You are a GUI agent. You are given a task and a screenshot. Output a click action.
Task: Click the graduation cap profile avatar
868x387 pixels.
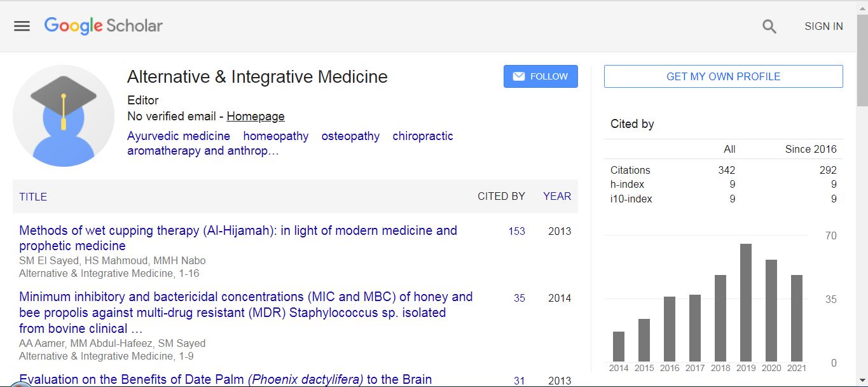coord(64,116)
